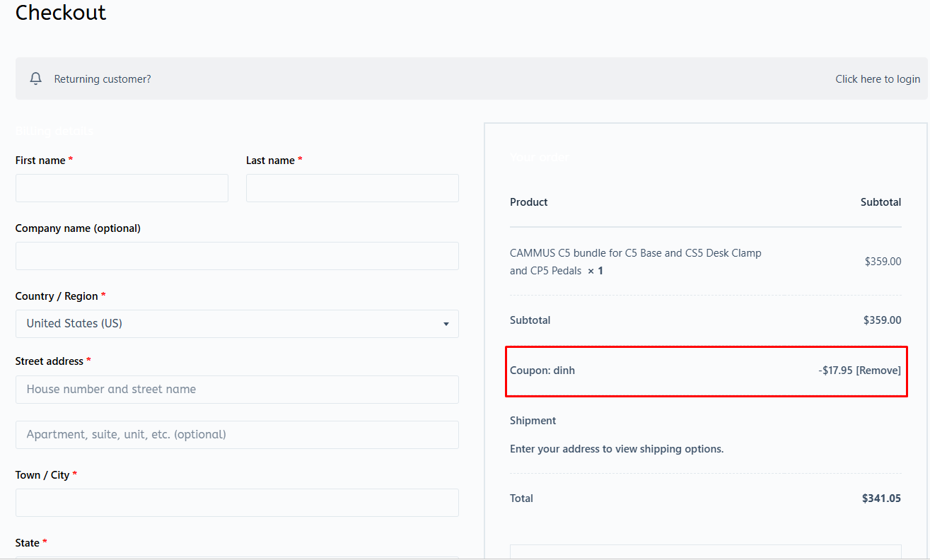930x560 pixels.
Task: Click the 'Coupon: dinh' label
Action: (542, 371)
